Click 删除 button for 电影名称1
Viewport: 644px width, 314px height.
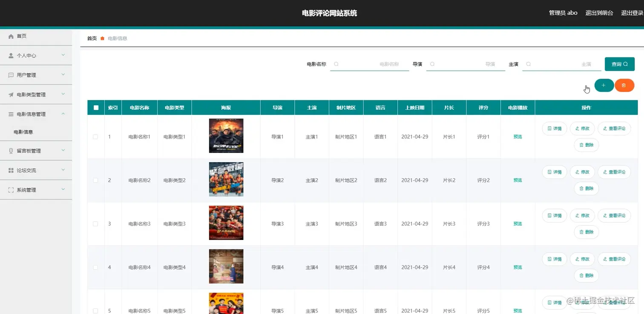tap(586, 145)
